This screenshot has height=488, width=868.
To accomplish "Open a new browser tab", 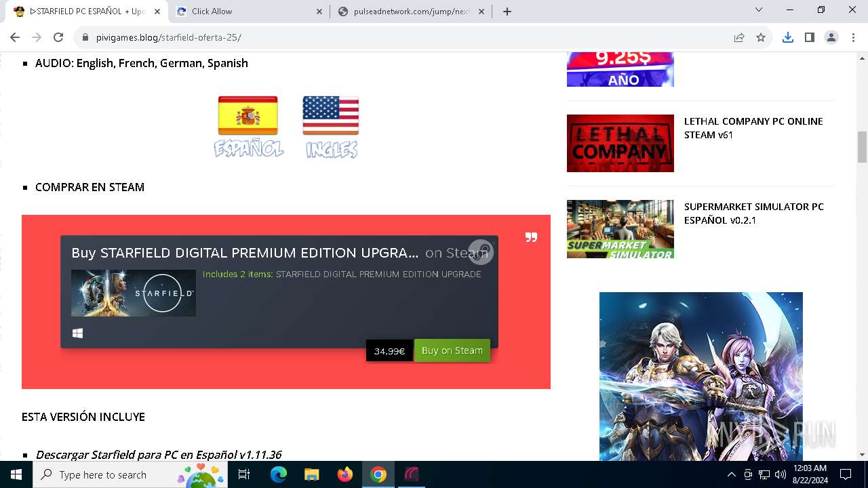I will [x=507, y=11].
